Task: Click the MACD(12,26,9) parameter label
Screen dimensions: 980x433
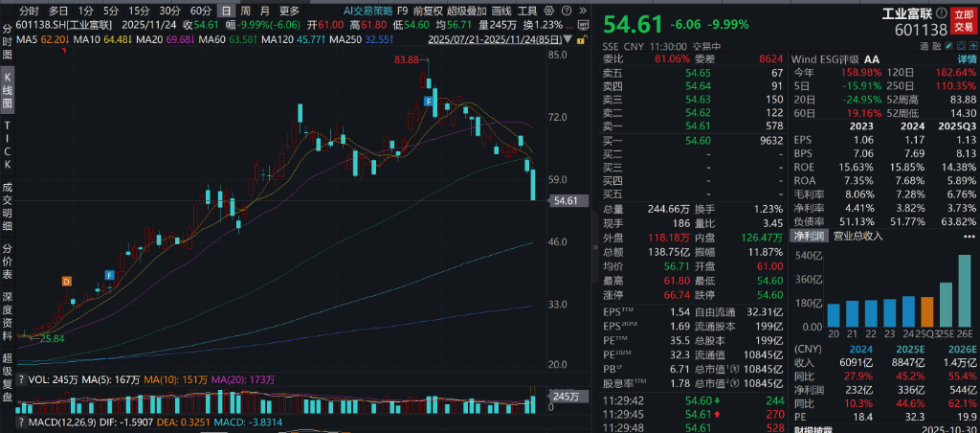Action: tap(61, 422)
